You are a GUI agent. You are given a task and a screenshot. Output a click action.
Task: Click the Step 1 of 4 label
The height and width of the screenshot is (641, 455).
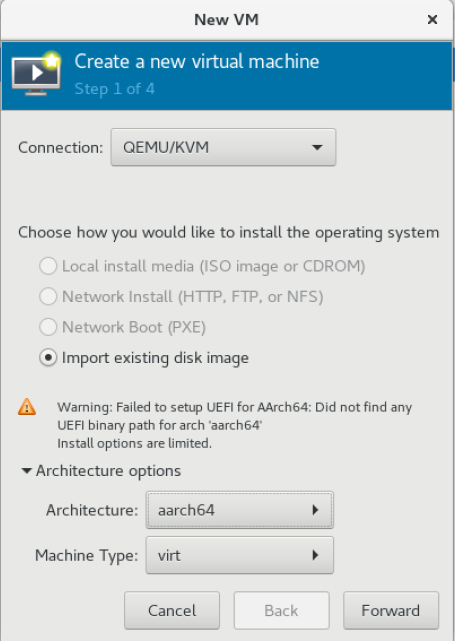114,89
